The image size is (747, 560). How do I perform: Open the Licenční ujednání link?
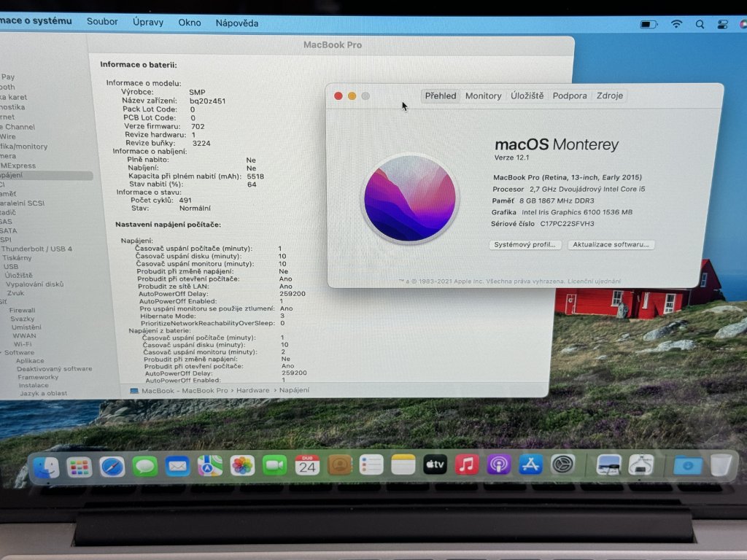pos(594,281)
